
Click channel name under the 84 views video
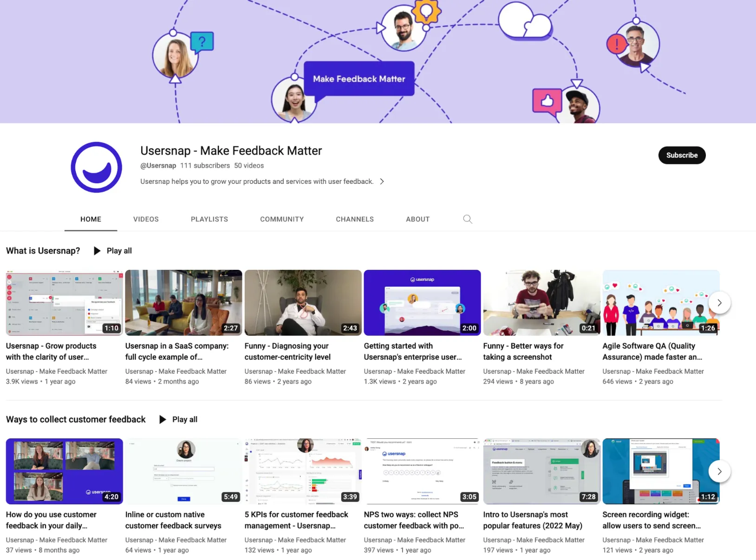pyautogui.click(x=176, y=371)
